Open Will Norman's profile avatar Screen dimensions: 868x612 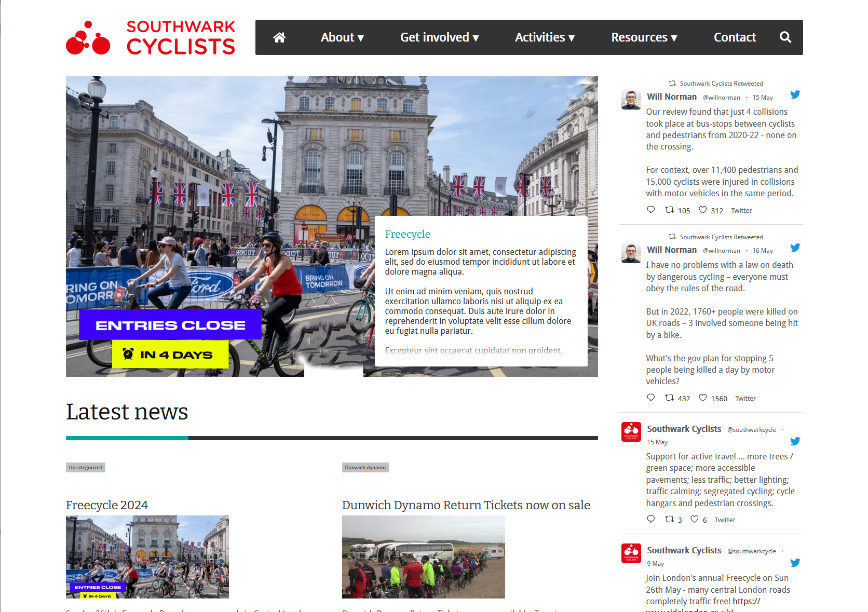click(x=630, y=100)
